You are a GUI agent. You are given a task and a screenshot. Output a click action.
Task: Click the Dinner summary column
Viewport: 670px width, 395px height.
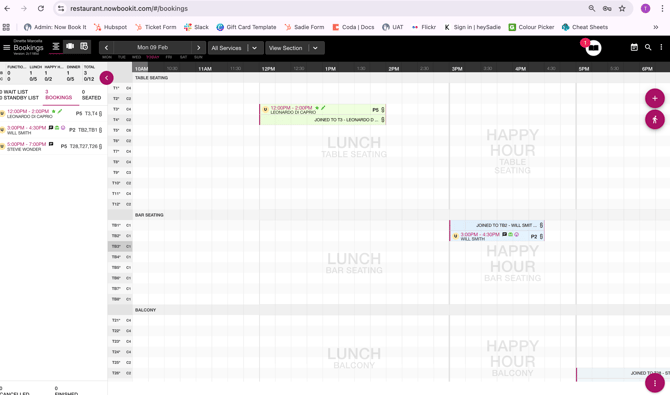tap(73, 73)
